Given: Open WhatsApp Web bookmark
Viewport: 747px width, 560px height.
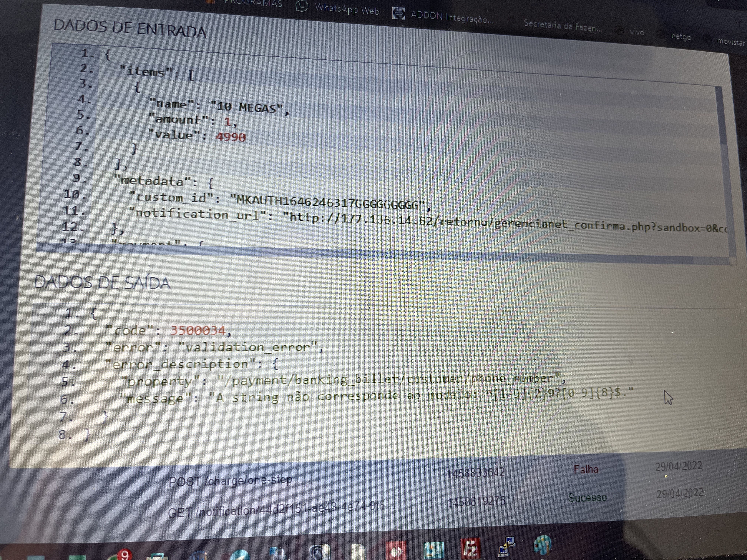Looking at the screenshot, I should [347, 9].
